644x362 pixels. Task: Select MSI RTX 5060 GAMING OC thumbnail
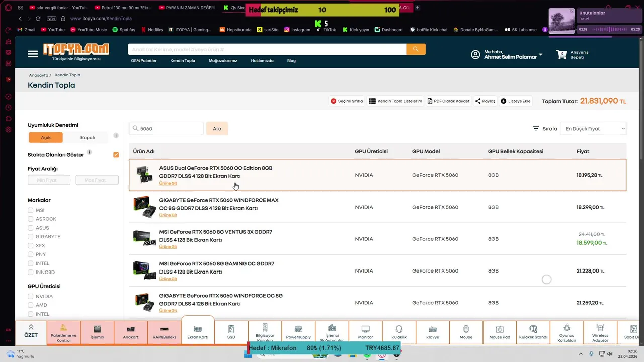coord(145,270)
